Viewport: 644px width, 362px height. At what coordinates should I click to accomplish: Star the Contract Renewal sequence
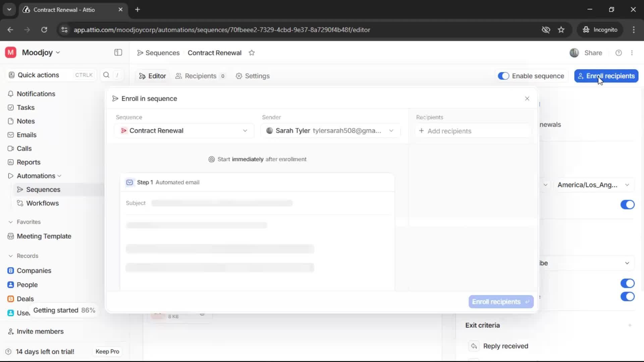pyautogui.click(x=252, y=53)
